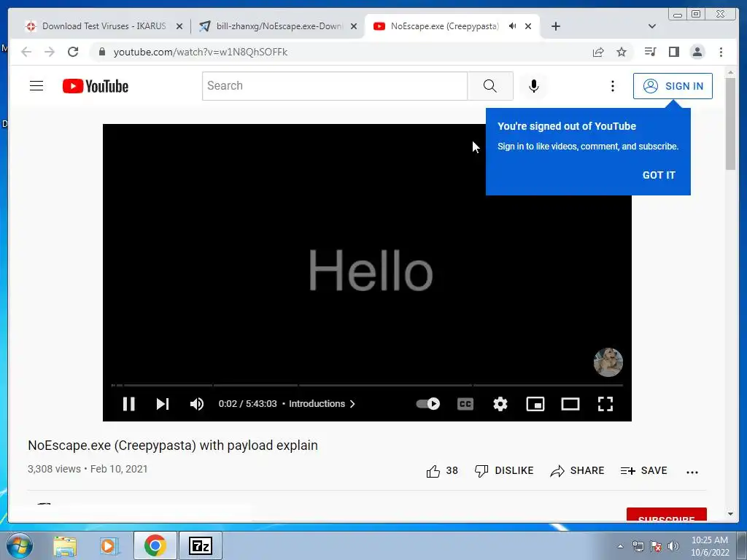Open the Windows Start menu
This screenshot has width=747, height=560.
(x=20, y=545)
